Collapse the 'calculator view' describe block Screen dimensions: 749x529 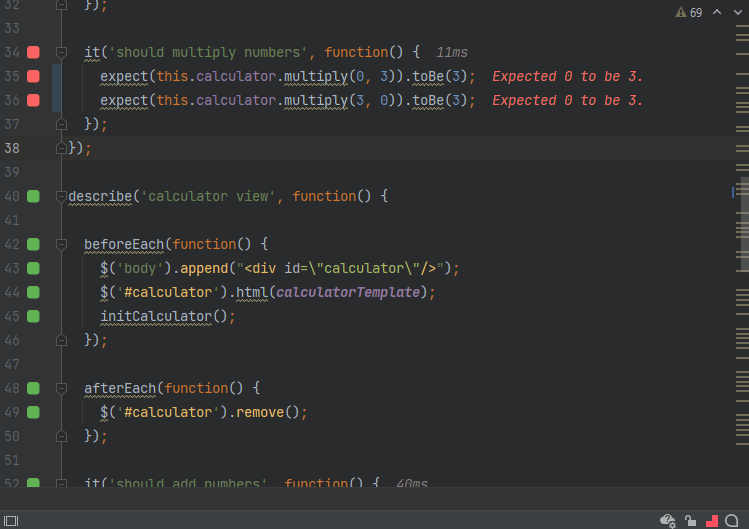click(x=61, y=196)
